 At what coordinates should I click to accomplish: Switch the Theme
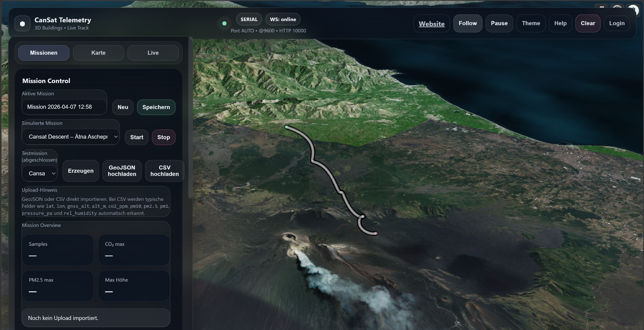[x=531, y=23]
